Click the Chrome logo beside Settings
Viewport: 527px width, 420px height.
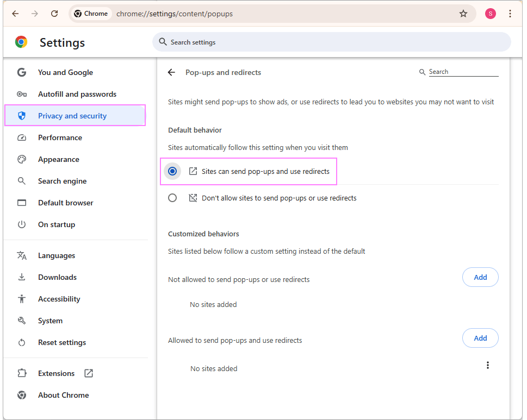[21, 42]
